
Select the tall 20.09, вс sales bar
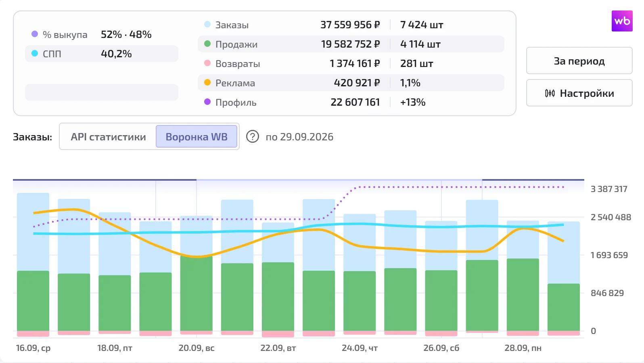click(x=197, y=293)
